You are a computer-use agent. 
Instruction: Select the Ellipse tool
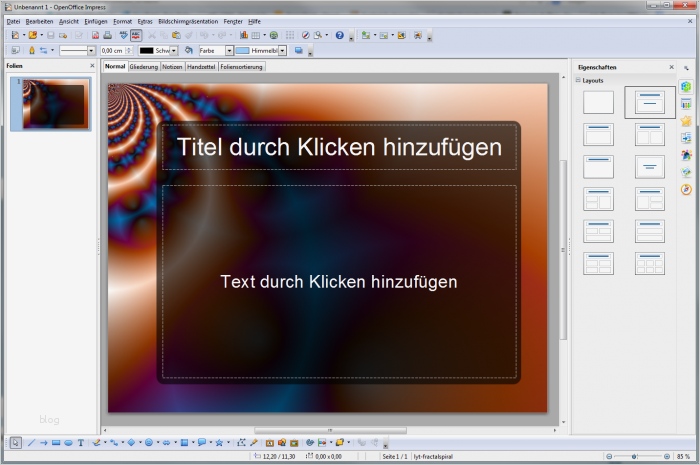coord(68,443)
